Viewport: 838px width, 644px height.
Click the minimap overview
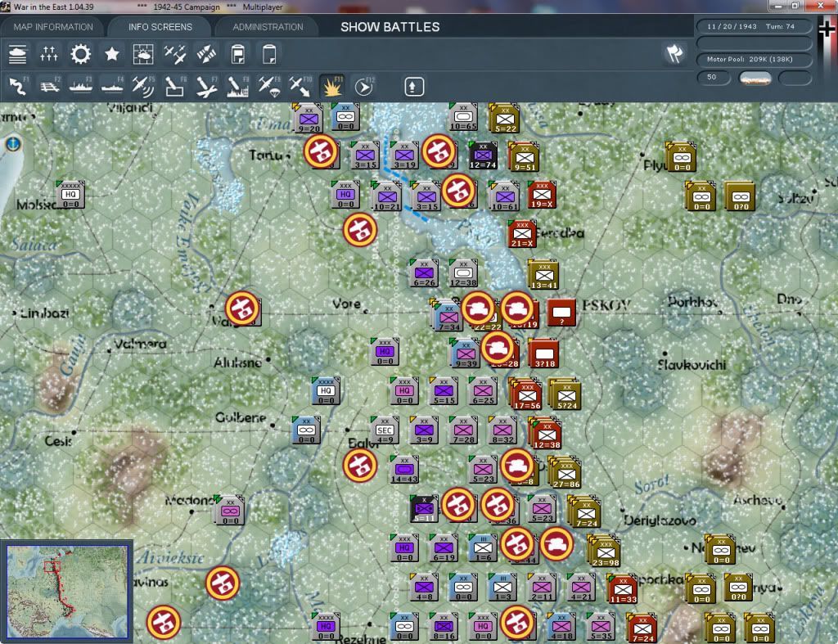(67, 591)
